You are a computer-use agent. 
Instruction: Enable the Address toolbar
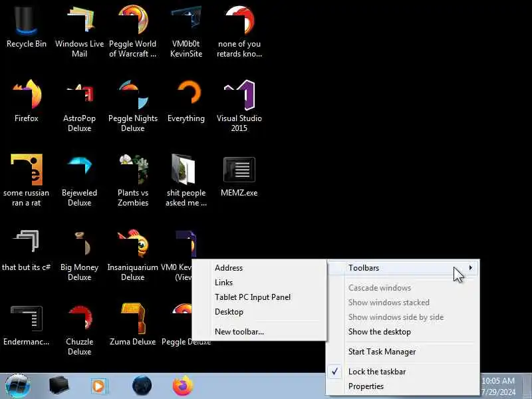click(259, 268)
